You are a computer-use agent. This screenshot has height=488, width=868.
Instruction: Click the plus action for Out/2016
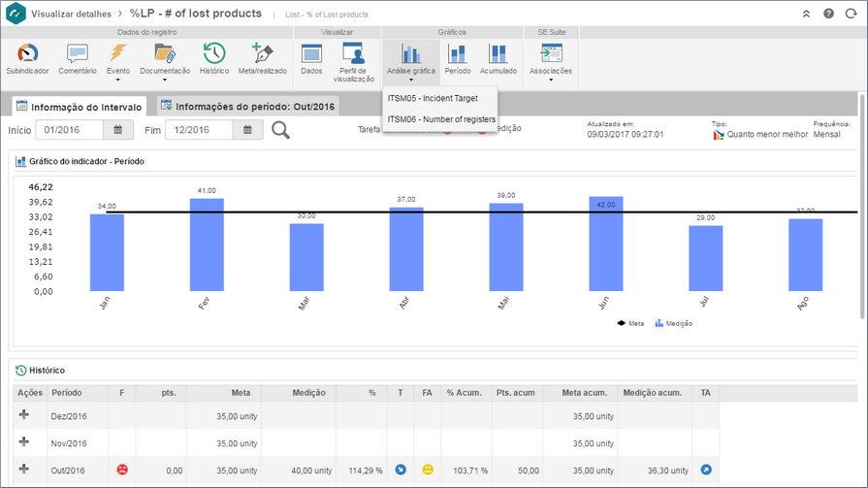click(x=24, y=470)
